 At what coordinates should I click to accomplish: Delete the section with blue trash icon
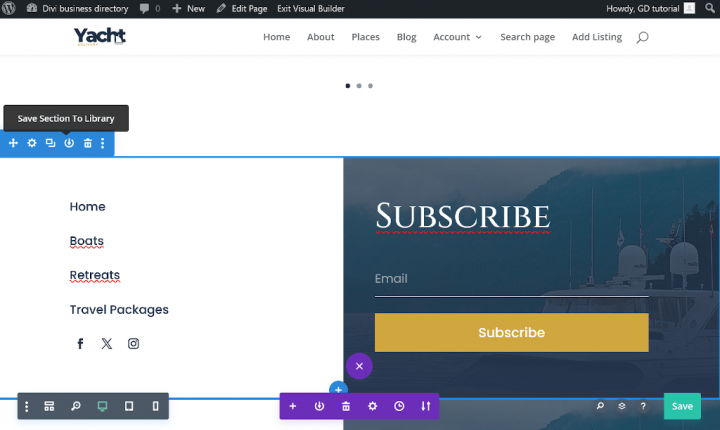(87, 143)
